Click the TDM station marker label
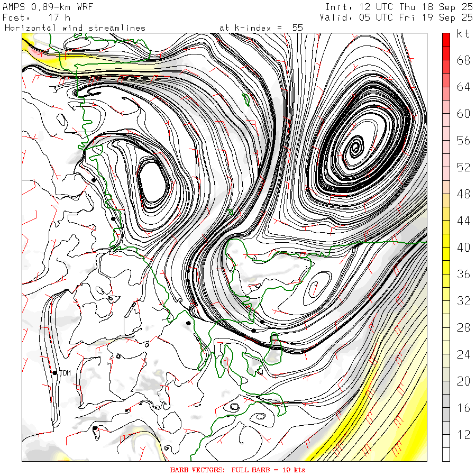 point(65,373)
